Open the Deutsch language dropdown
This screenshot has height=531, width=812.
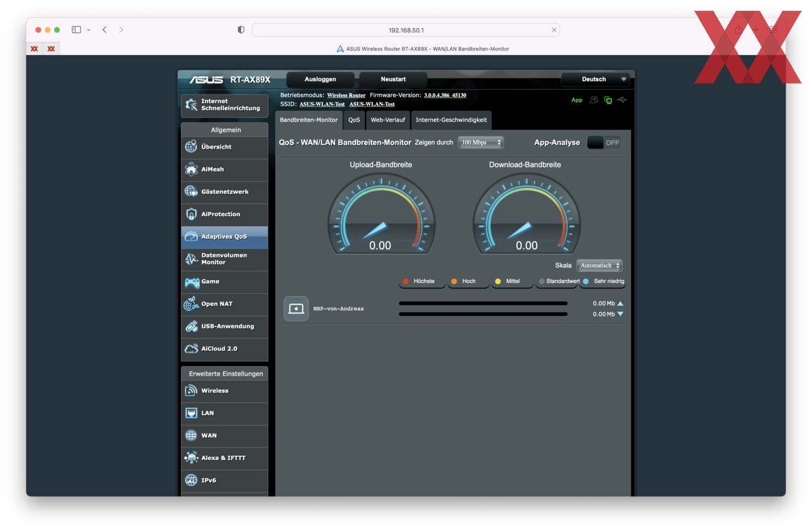click(595, 79)
